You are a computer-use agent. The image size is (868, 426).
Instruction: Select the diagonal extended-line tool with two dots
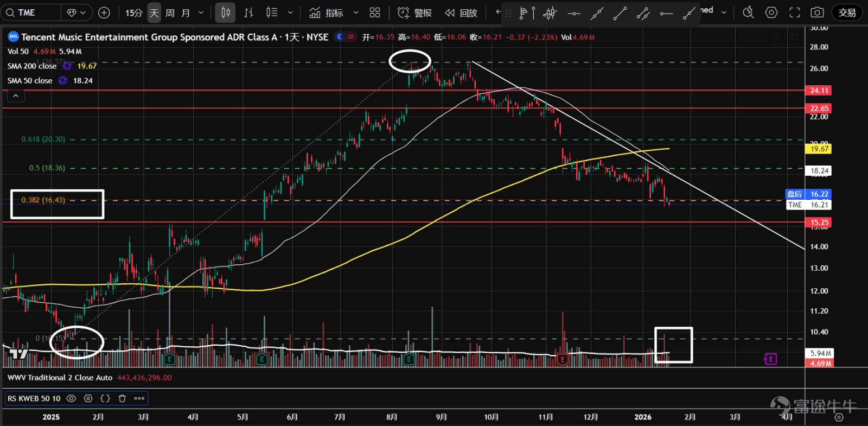point(597,13)
